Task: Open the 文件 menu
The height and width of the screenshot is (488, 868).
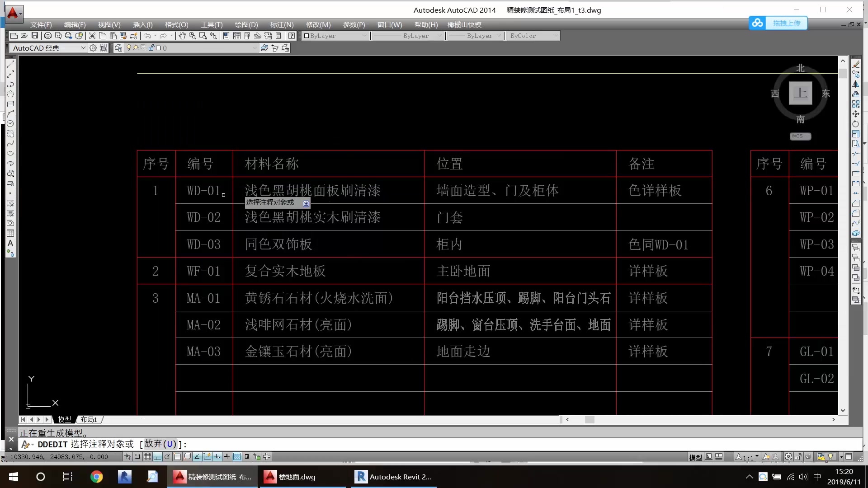Action: click(41, 24)
